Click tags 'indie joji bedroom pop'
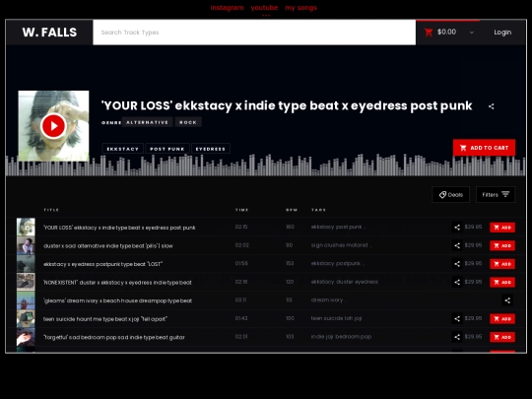This screenshot has height=399, width=532. (x=341, y=337)
